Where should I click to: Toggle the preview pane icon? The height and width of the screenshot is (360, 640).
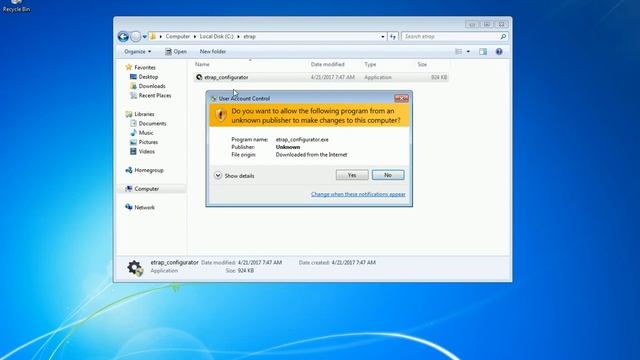tap(483, 51)
